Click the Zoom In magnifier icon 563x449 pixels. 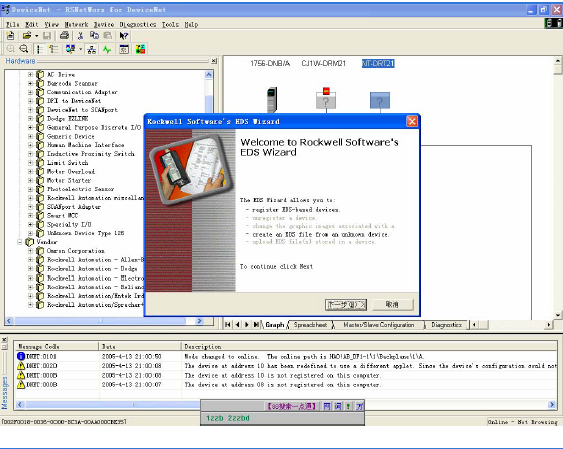point(11,49)
